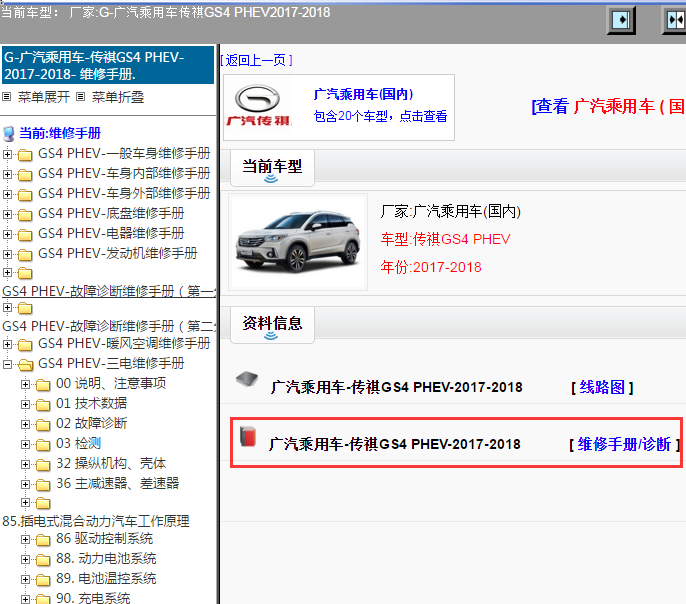The width and height of the screenshot is (686, 604).
Task: Open the 当前车型 tab
Action: click(x=272, y=168)
